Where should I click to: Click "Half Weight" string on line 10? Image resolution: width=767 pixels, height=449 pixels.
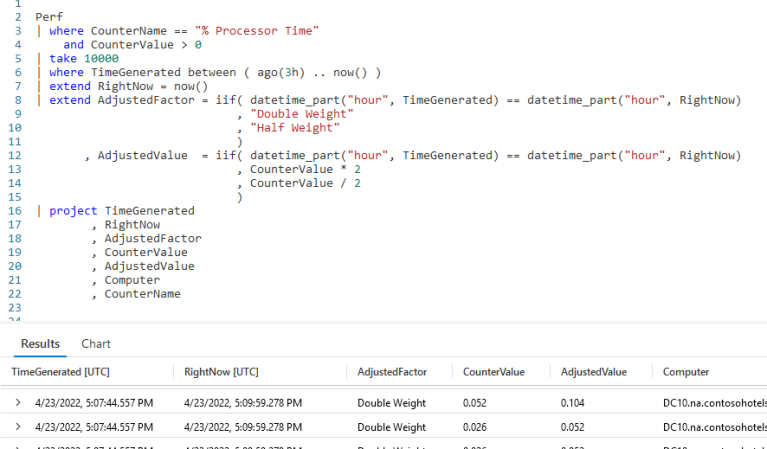click(x=295, y=128)
